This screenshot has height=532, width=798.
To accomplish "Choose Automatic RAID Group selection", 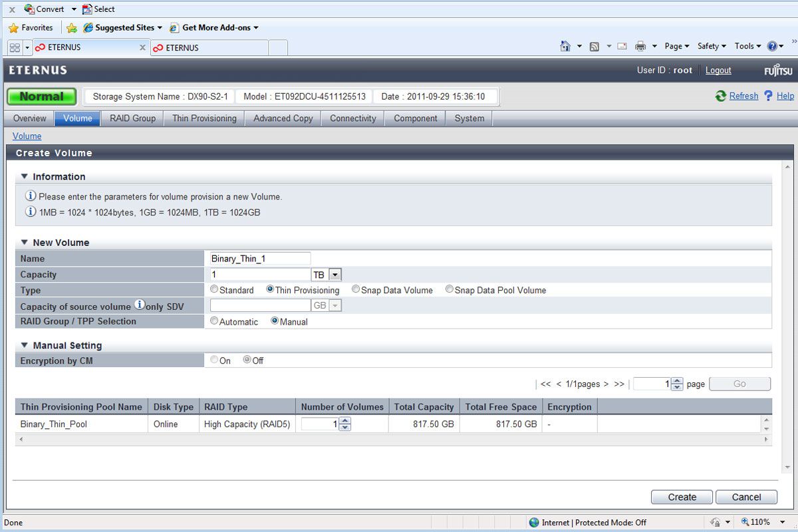I will (214, 321).
